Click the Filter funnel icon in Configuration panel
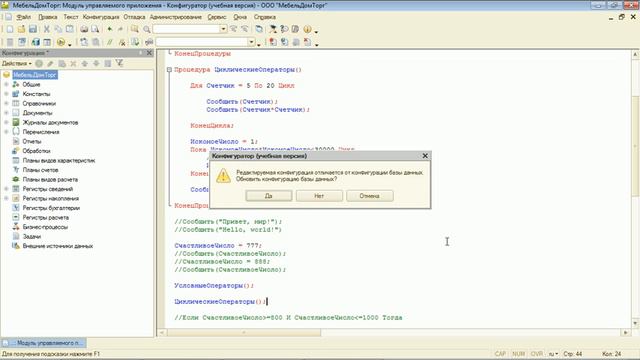This screenshot has width=640, height=360. point(119,64)
